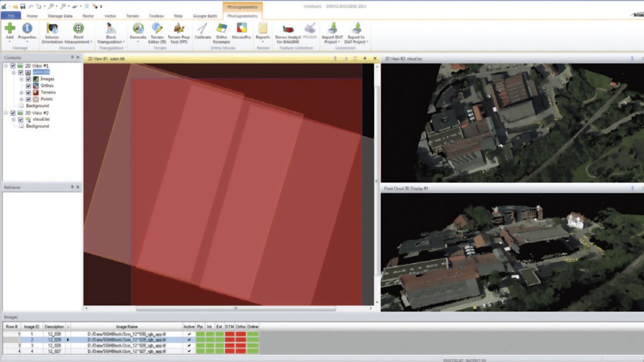Open the File menu
This screenshot has height=362, width=644.
[11, 16]
